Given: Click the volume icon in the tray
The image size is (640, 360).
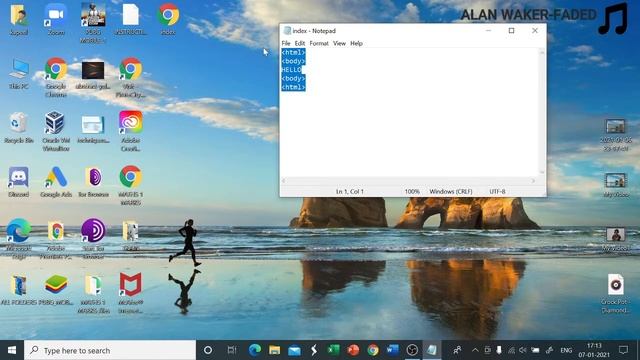Looking at the screenshot, I should [523, 350].
